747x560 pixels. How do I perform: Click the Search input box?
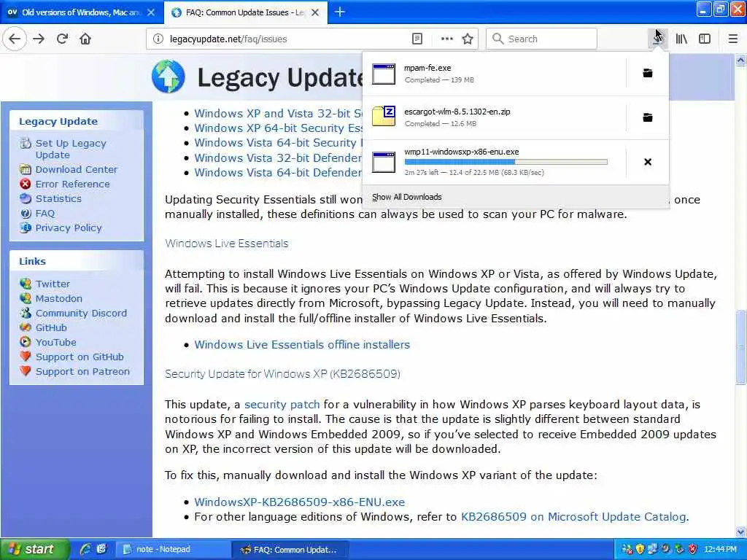coord(541,39)
